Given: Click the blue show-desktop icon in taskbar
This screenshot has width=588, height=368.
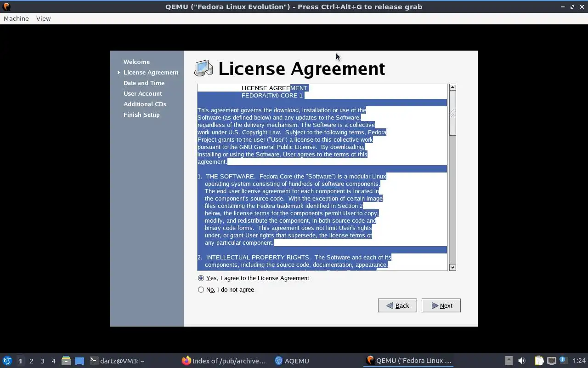Looking at the screenshot, I should [79, 361].
